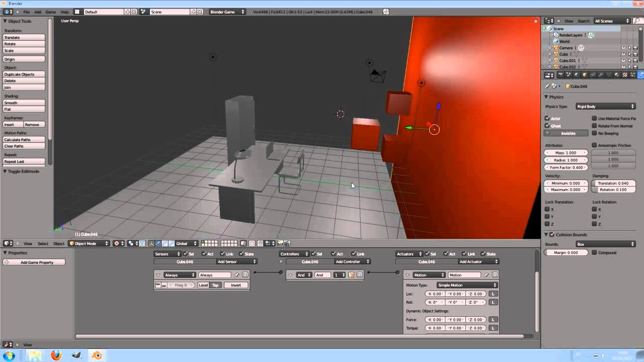Open the Game menu
644x362 pixels.
(x=51, y=12)
